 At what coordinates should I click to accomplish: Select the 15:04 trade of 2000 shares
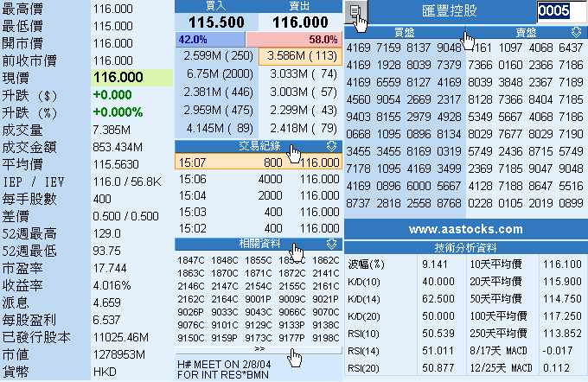coord(259,195)
